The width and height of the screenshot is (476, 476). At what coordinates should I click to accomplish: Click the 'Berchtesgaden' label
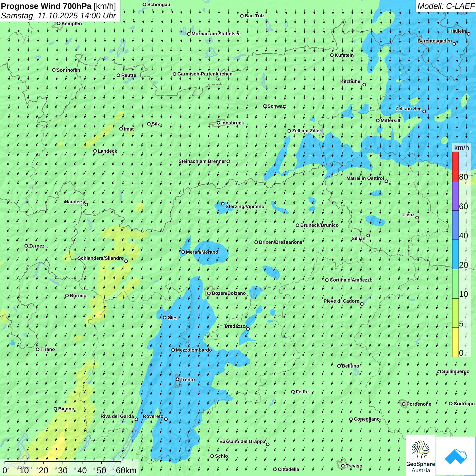(435, 41)
